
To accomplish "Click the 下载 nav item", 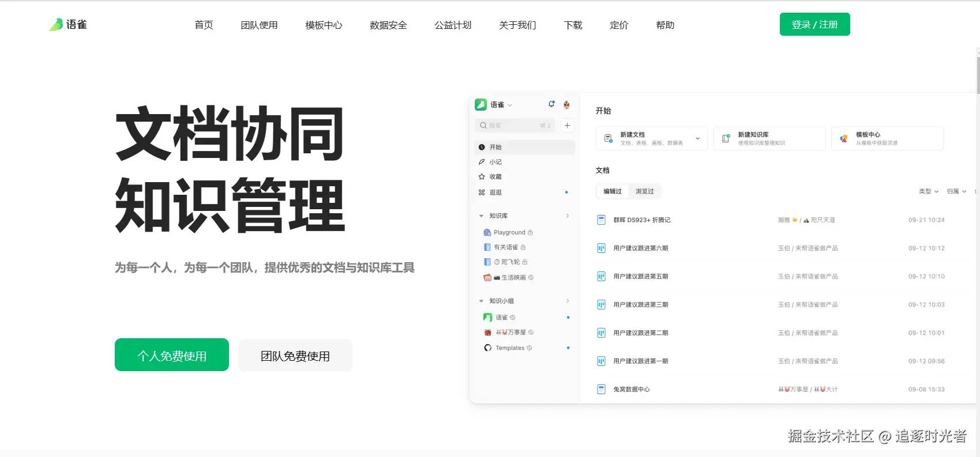I will coord(573,25).
